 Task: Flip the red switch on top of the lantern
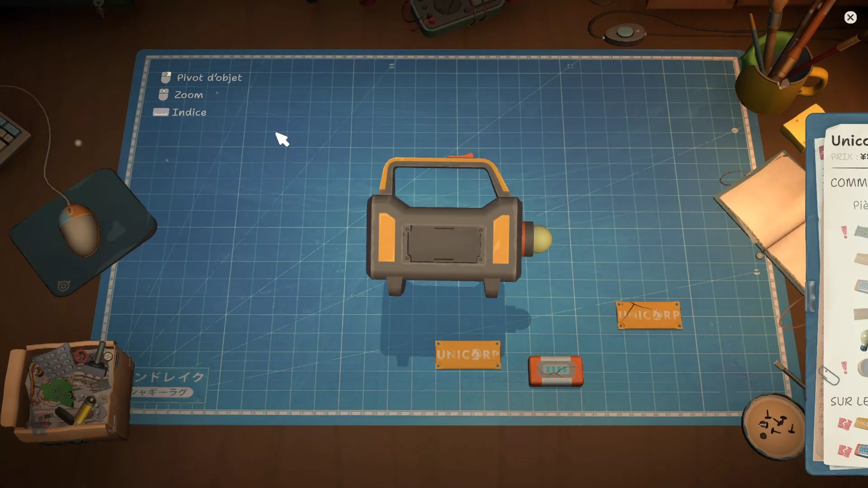tap(462, 156)
